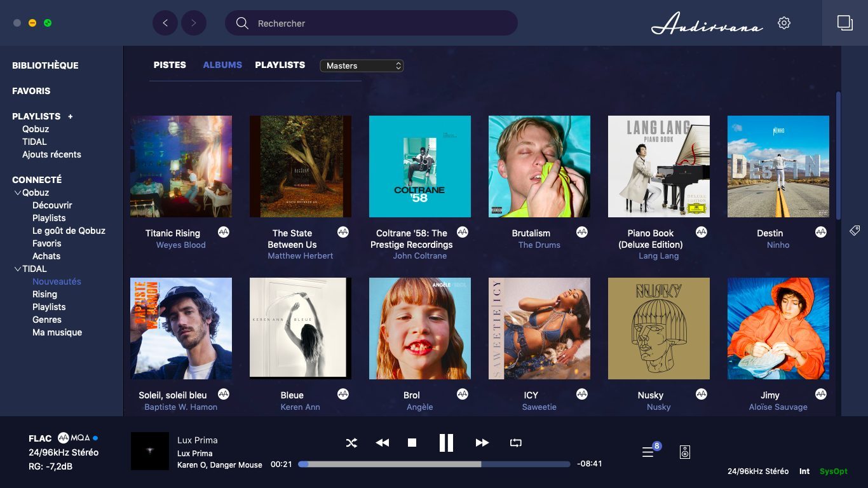868x488 pixels.
Task: Open FAVORIS in the sidebar
Action: [x=31, y=91]
